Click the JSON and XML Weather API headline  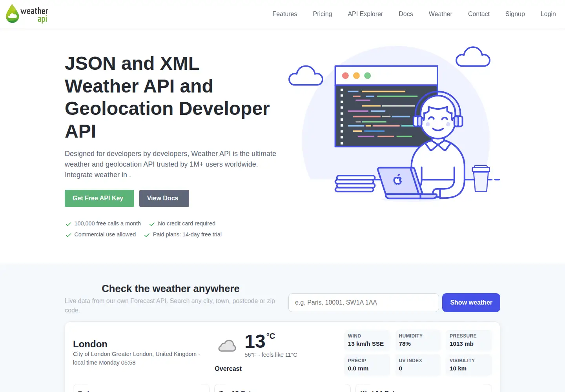[x=168, y=97]
